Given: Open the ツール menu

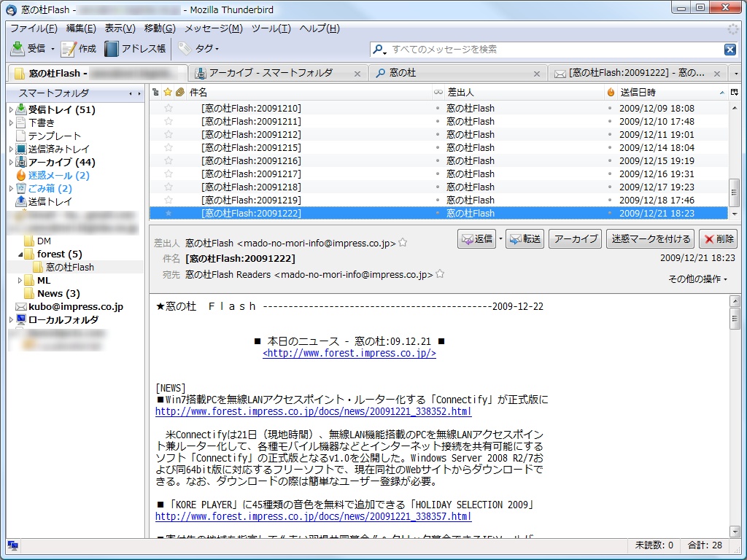Looking at the screenshot, I should pos(271,28).
